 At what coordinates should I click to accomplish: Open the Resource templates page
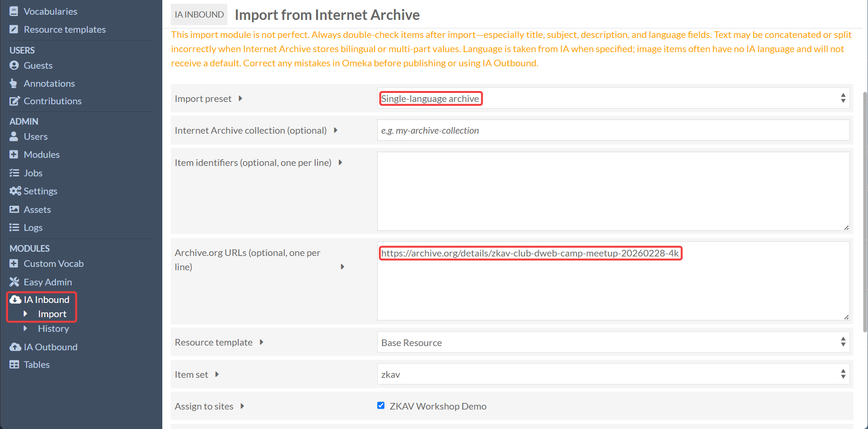pyautogui.click(x=65, y=29)
